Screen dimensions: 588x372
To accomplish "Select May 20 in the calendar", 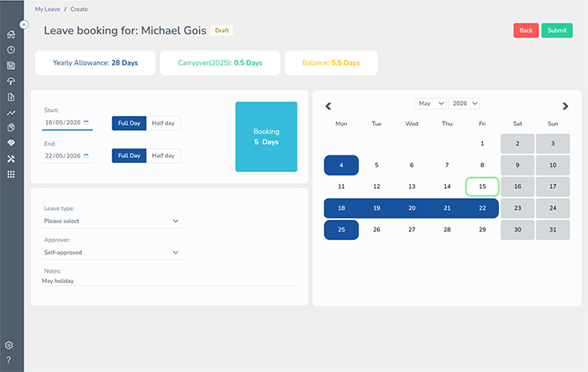I will [412, 208].
